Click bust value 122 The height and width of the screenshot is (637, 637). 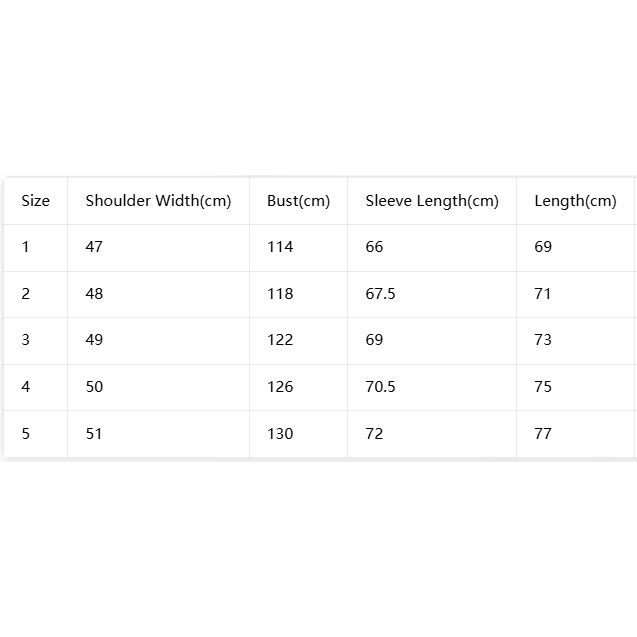click(x=280, y=340)
